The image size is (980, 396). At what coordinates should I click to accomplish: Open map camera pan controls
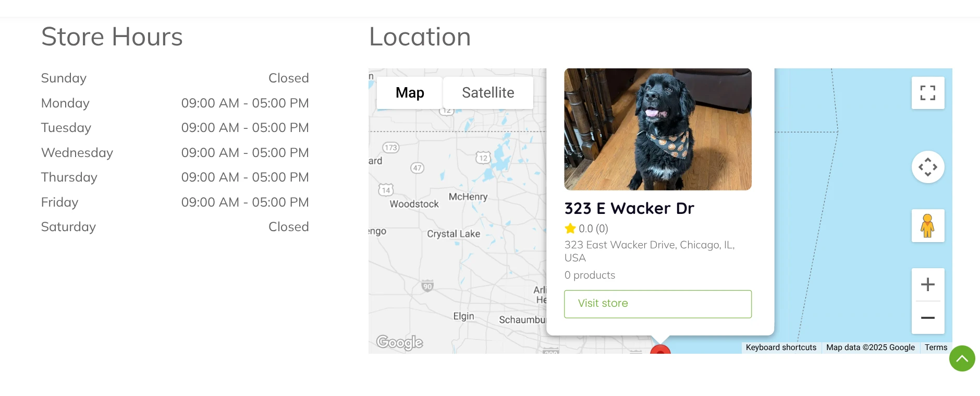pos(927,167)
